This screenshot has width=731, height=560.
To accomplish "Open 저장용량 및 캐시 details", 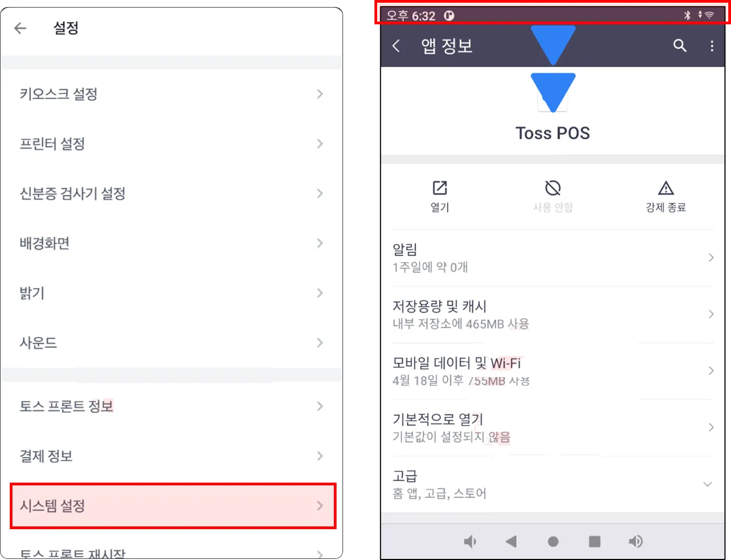I will pos(553,314).
